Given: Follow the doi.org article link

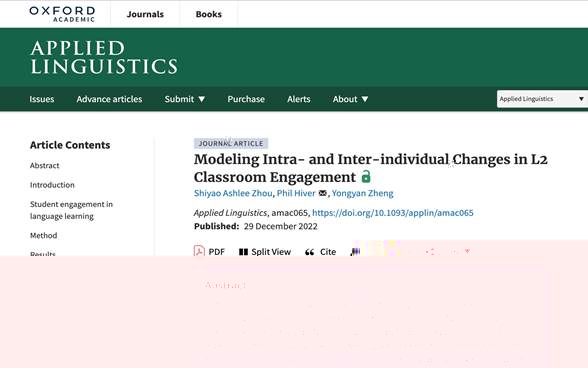Looking at the screenshot, I should point(393,213).
